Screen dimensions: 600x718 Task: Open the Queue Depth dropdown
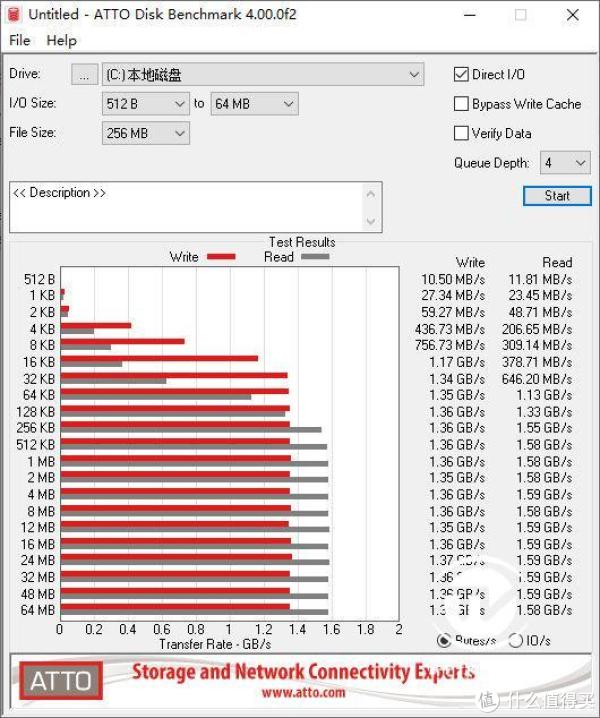[x=565, y=163]
